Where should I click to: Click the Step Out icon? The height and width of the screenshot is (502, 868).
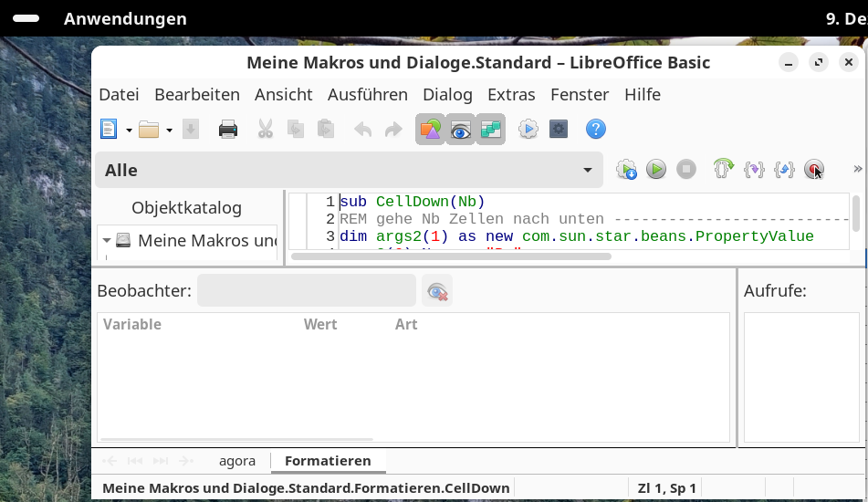(784, 170)
